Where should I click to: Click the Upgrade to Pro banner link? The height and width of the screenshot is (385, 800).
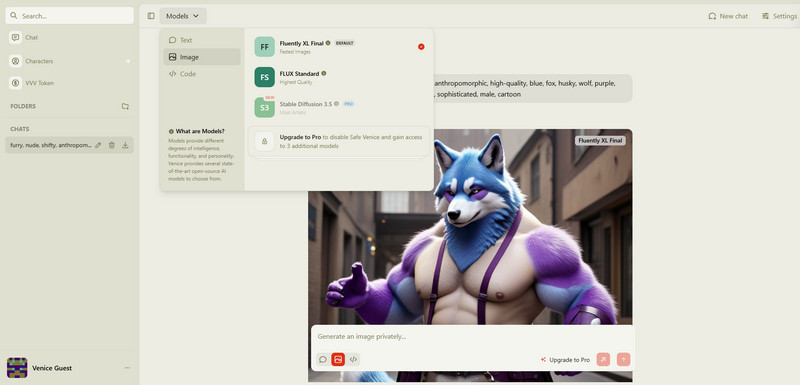coord(339,141)
